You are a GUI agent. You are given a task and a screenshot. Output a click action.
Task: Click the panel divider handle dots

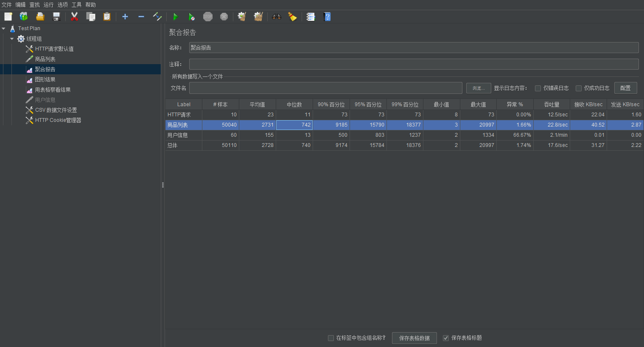coord(162,185)
